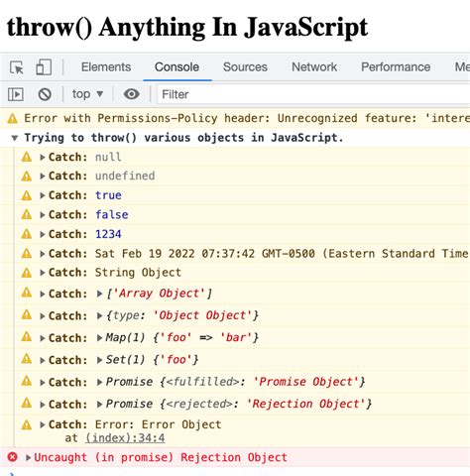Image resolution: width=470 pixels, height=476 pixels.
Task: Switch to the Network tab
Action: 314,67
